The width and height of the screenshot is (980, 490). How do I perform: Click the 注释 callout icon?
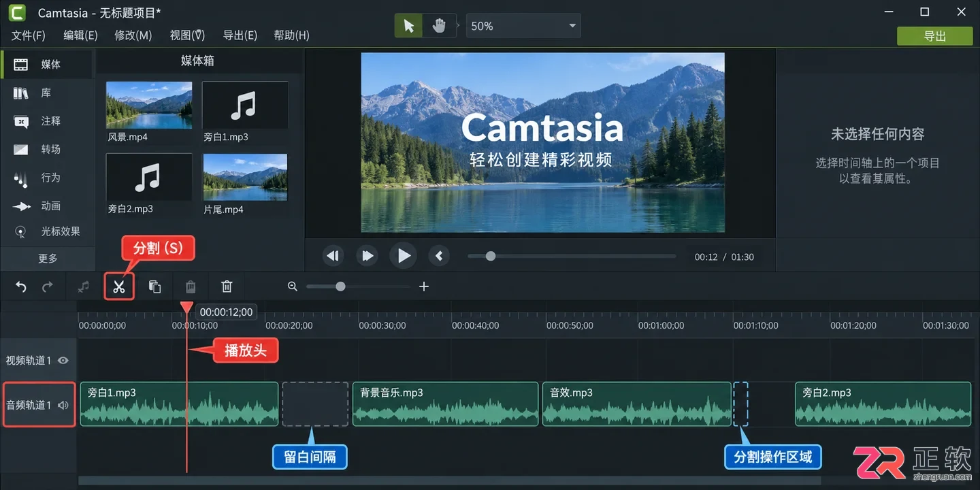[x=21, y=122]
